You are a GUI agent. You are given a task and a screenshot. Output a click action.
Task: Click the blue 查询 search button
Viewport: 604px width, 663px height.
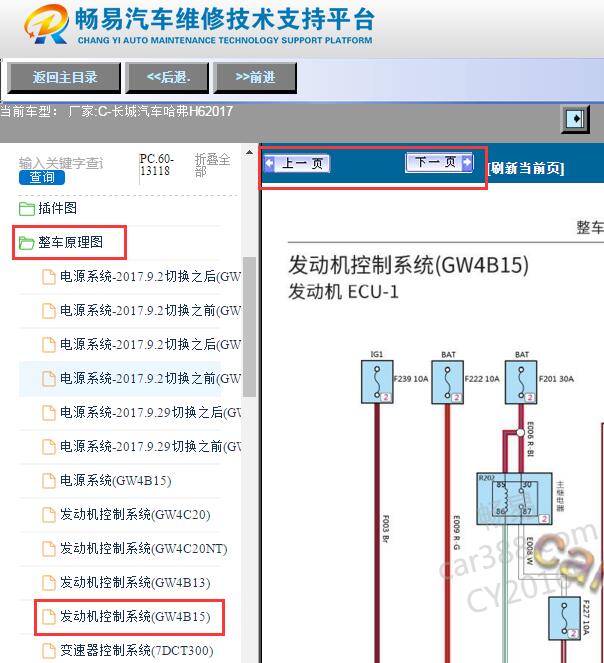41,177
